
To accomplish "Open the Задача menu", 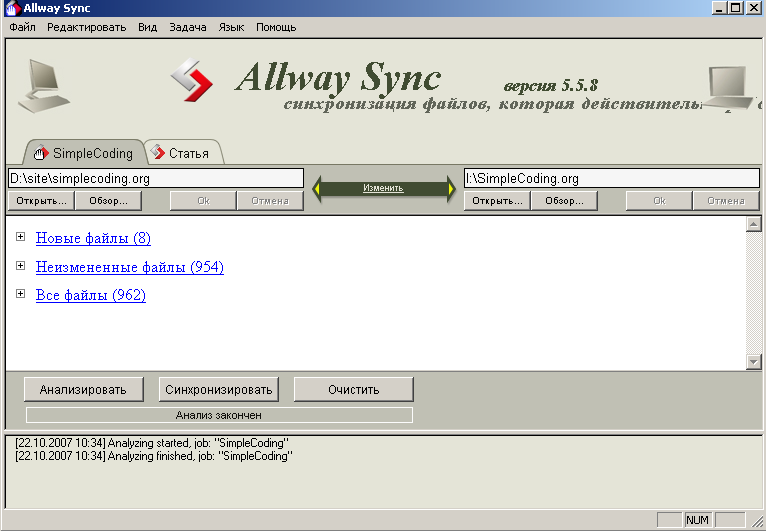I will coord(188,27).
